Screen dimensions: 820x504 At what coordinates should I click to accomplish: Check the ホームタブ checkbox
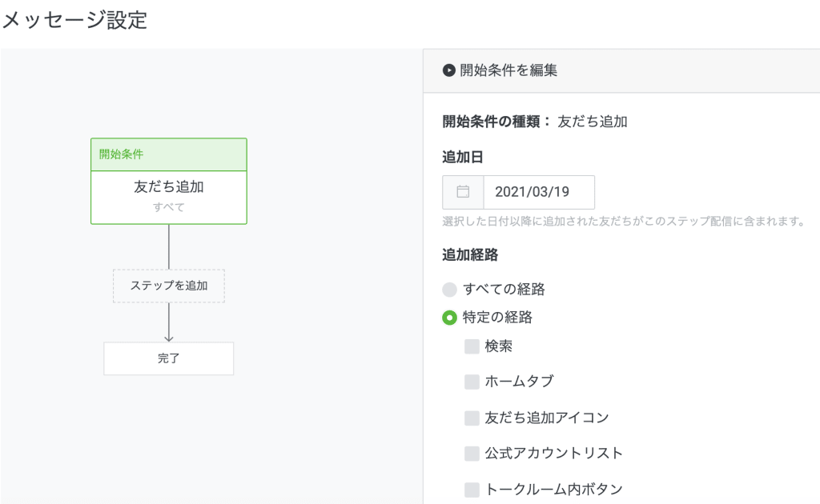click(x=472, y=382)
